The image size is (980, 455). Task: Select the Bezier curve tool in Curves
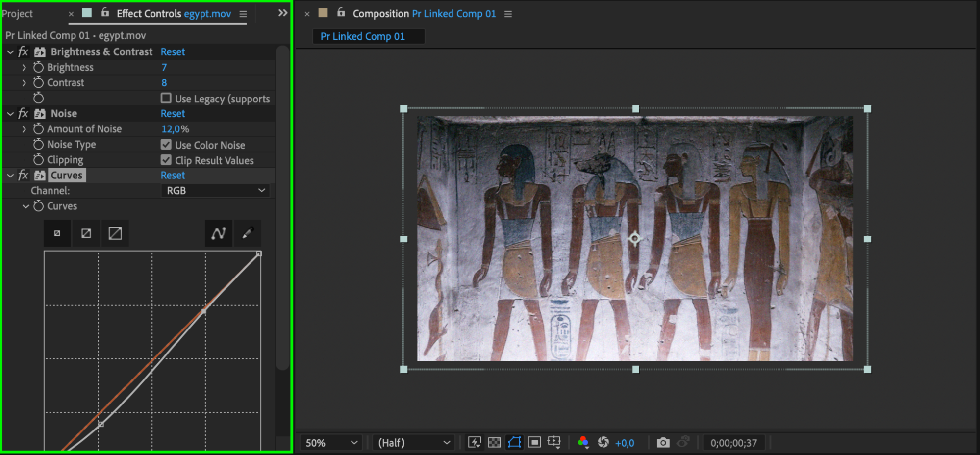click(x=218, y=233)
